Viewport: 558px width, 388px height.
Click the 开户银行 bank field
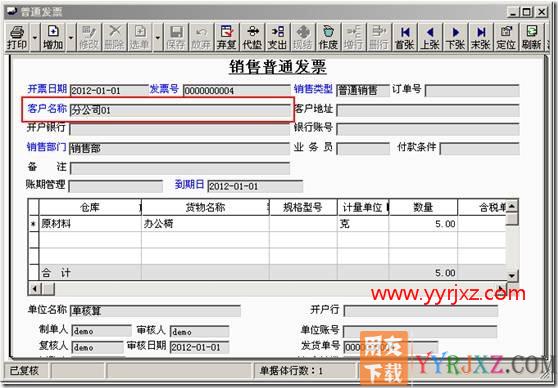tap(180, 129)
